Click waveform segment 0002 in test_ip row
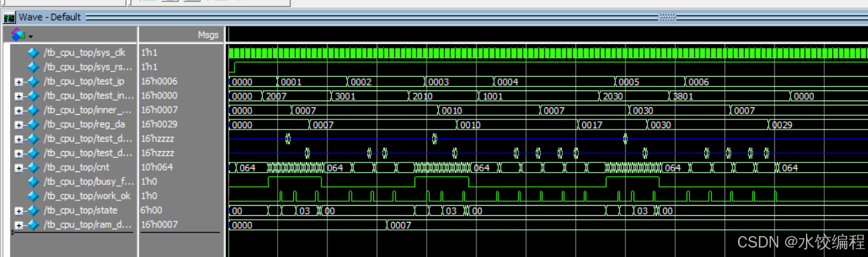868x257 pixels. click(x=385, y=82)
